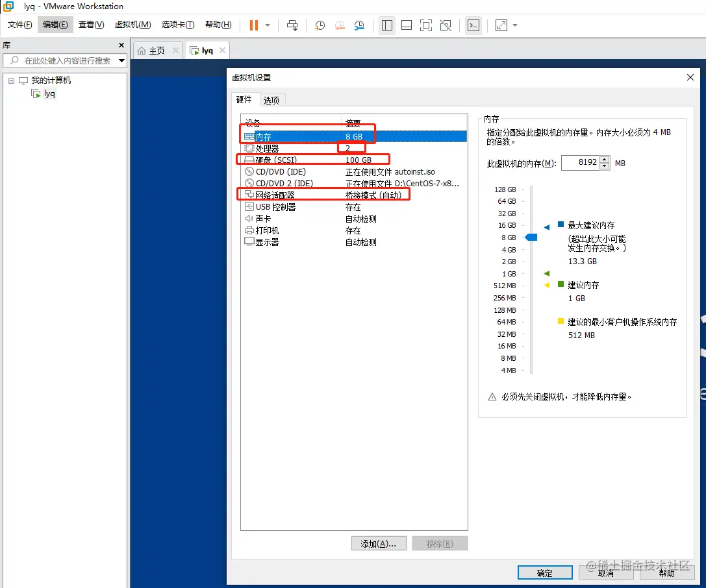Select the 内存 device row
This screenshot has height=588, width=706.
pyautogui.click(x=354, y=136)
